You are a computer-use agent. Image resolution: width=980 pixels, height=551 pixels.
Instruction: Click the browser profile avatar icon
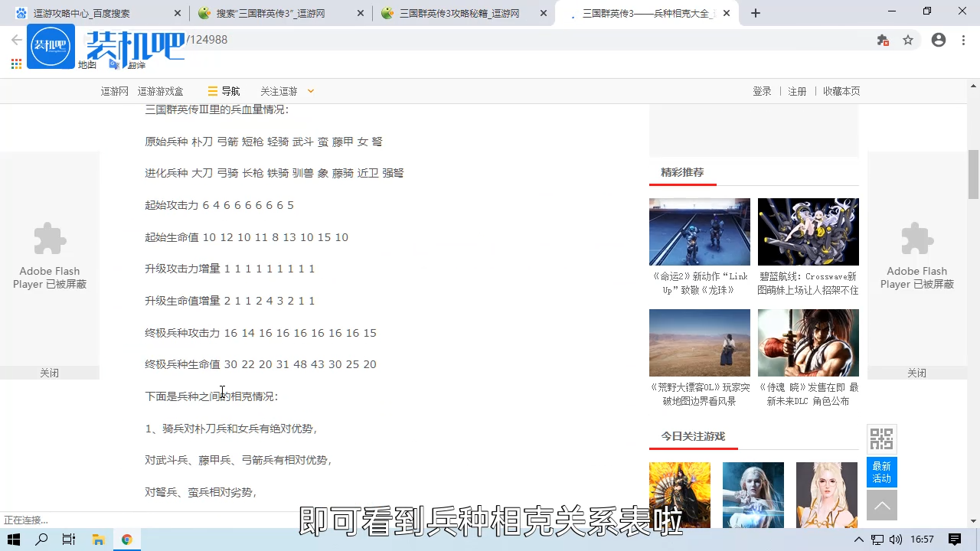point(938,40)
